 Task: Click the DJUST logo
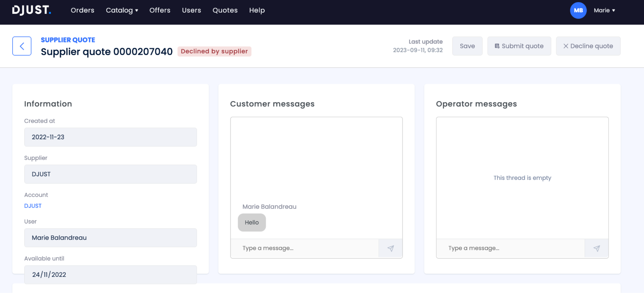(32, 10)
